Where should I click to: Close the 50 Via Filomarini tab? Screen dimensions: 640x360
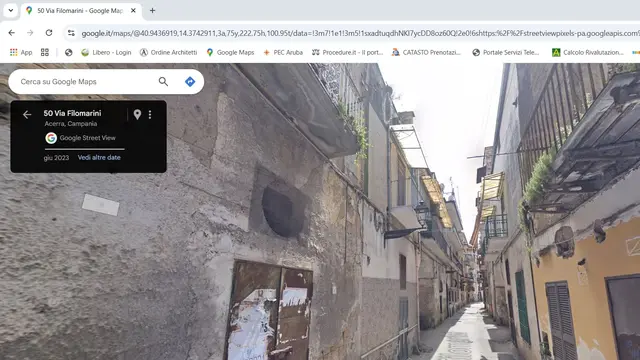pyautogui.click(x=133, y=11)
